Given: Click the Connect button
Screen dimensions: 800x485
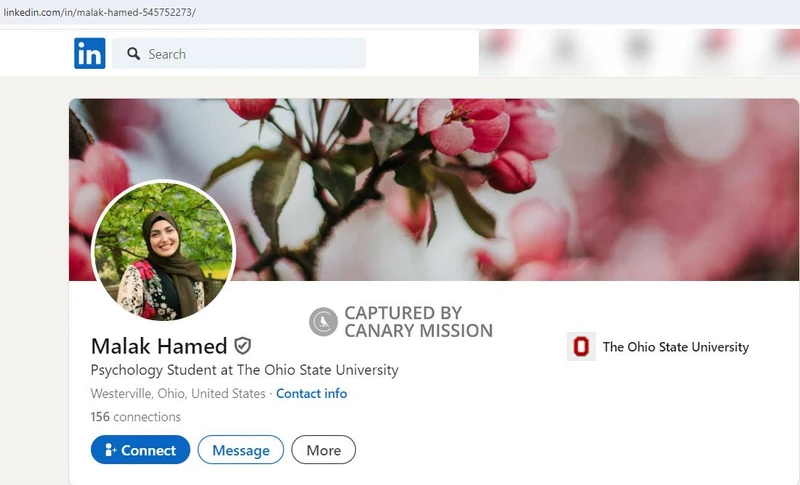Looking at the screenshot, I should coord(140,450).
